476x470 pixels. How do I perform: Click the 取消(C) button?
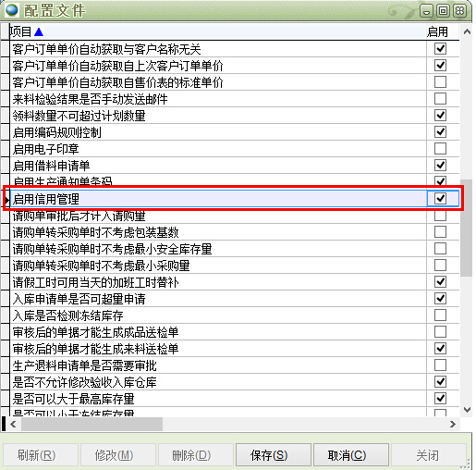point(351,454)
